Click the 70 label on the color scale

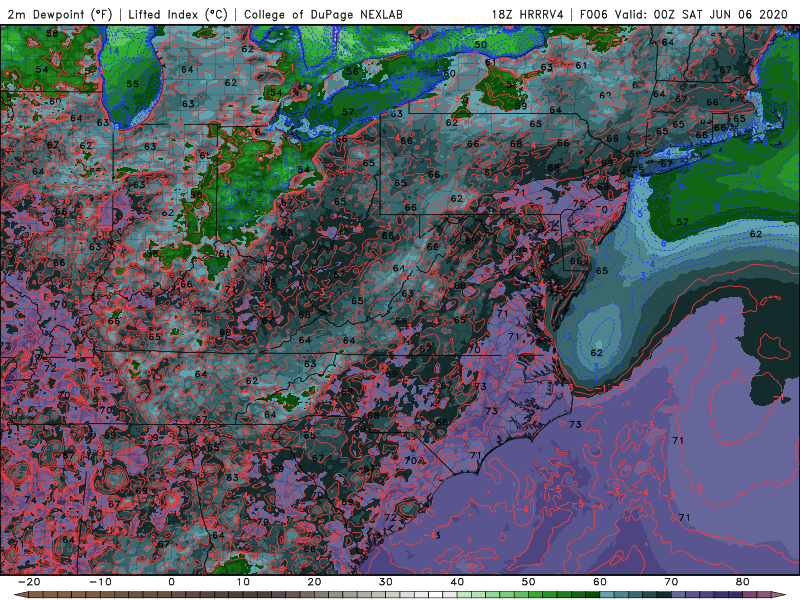tap(671, 582)
